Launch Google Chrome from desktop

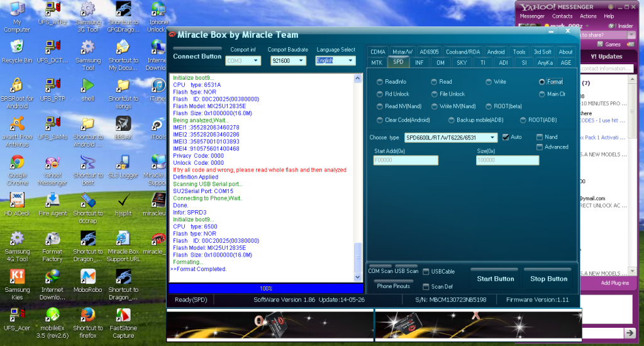pyautogui.click(x=17, y=170)
